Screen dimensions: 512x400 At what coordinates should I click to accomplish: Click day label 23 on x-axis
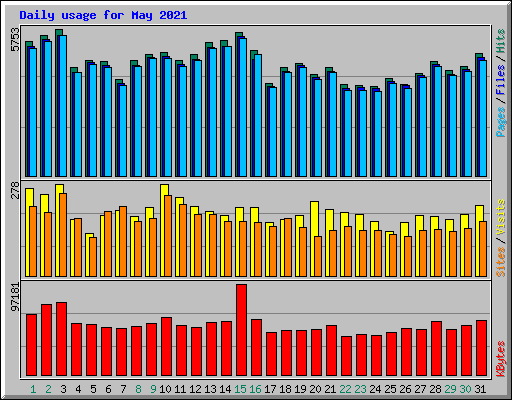point(360,389)
